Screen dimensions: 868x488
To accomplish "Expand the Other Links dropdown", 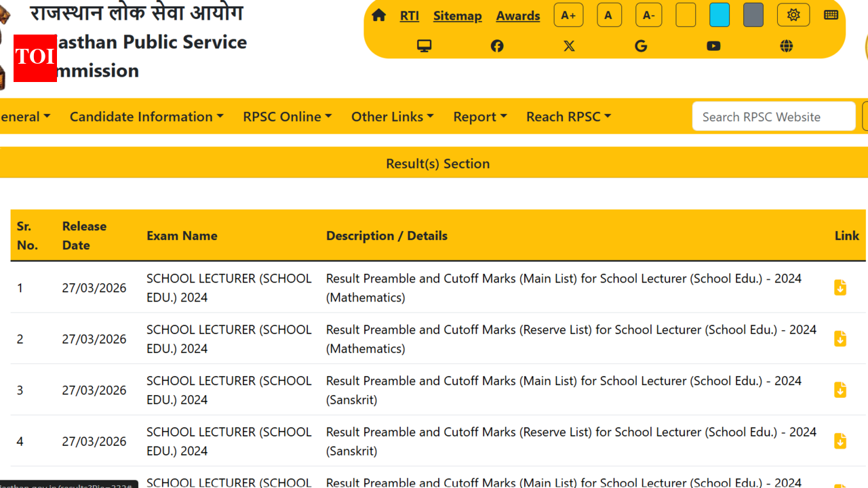I will [392, 117].
